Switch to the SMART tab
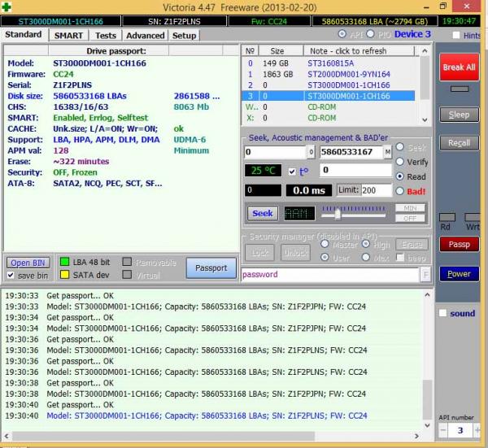The width and height of the screenshot is (488, 448). [x=68, y=36]
